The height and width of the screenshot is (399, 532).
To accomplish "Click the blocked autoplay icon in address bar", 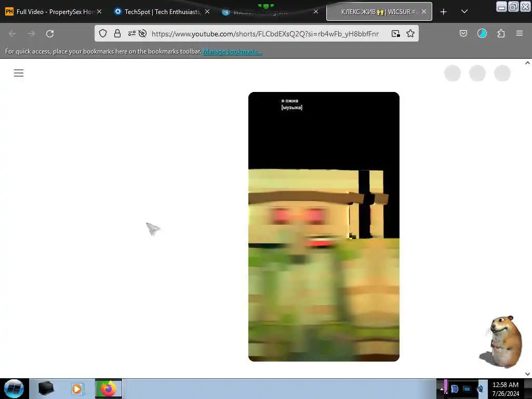I will (142, 33).
